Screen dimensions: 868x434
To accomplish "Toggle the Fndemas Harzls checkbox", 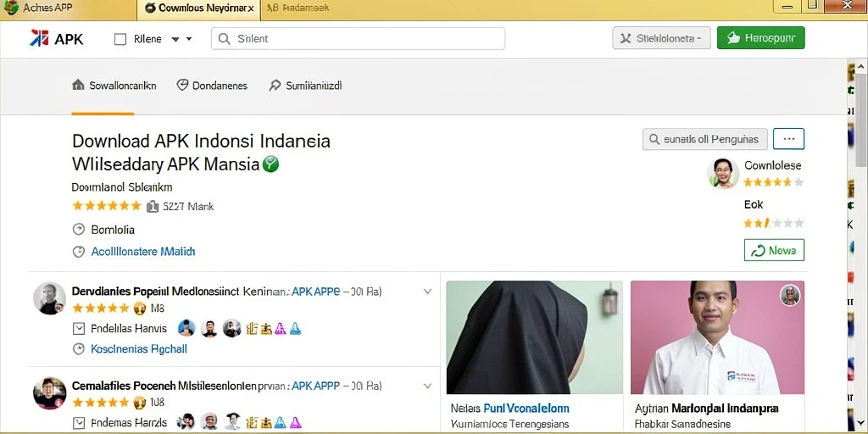I will pyautogui.click(x=79, y=423).
